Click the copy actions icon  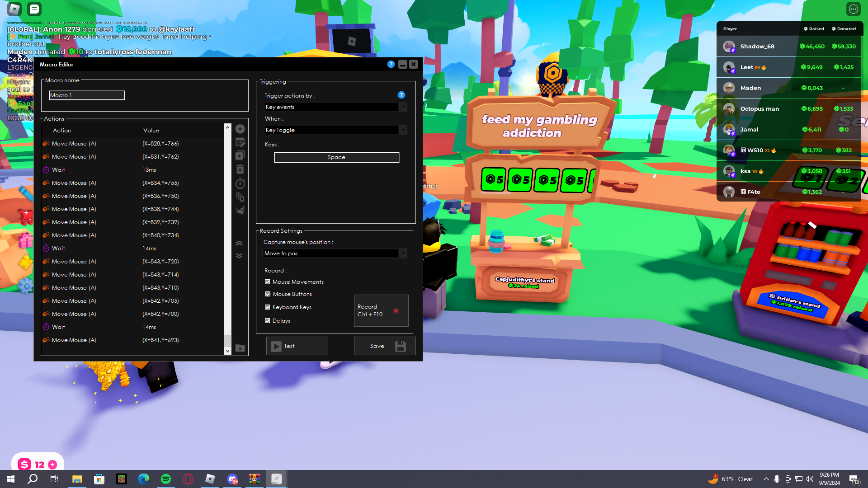[x=240, y=197]
